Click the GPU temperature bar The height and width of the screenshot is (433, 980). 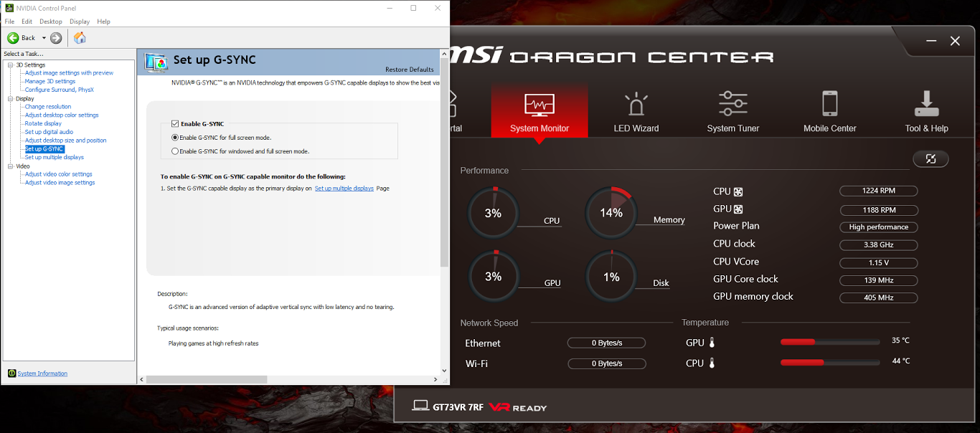click(x=830, y=342)
